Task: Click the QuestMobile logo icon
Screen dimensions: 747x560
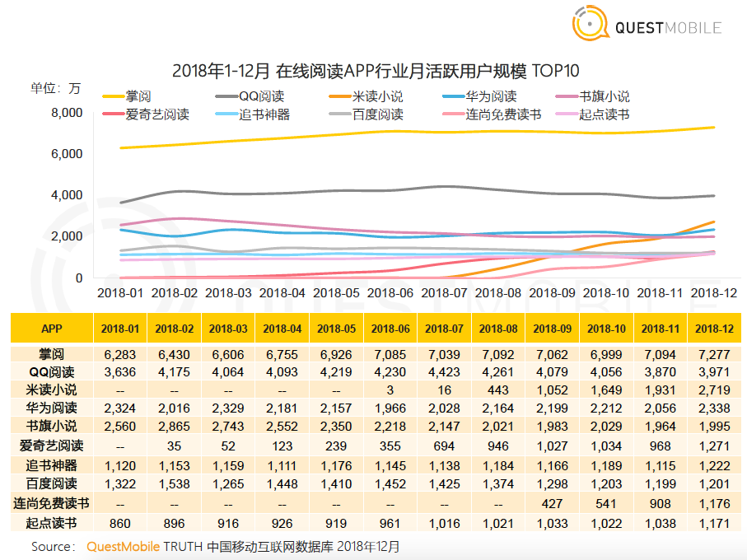Action: (591, 23)
